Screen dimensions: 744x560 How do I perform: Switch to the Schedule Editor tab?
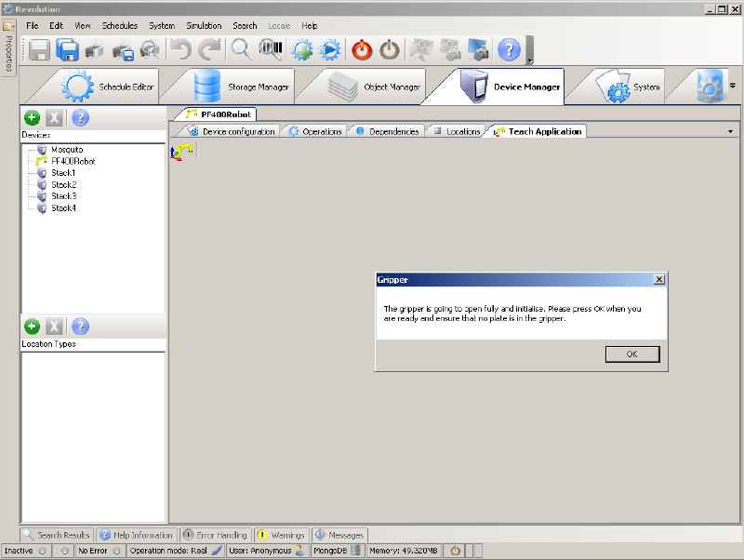[112, 87]
